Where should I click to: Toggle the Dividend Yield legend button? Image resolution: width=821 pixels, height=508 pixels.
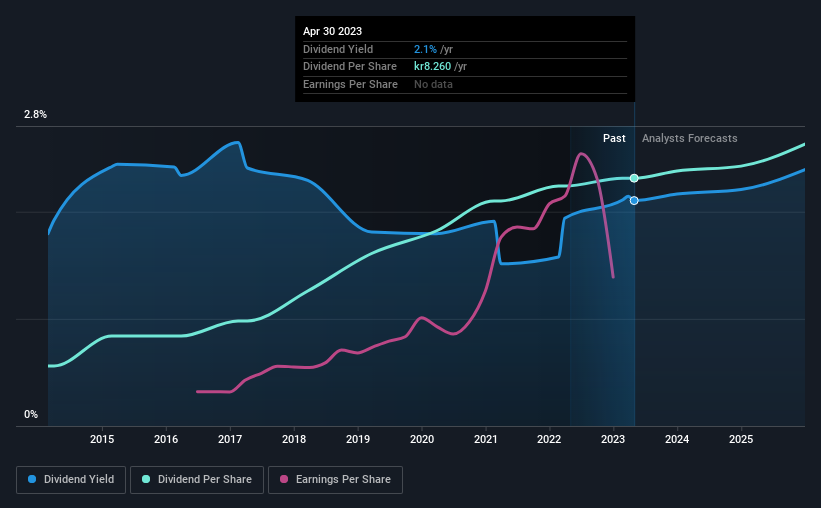[71, 480]
